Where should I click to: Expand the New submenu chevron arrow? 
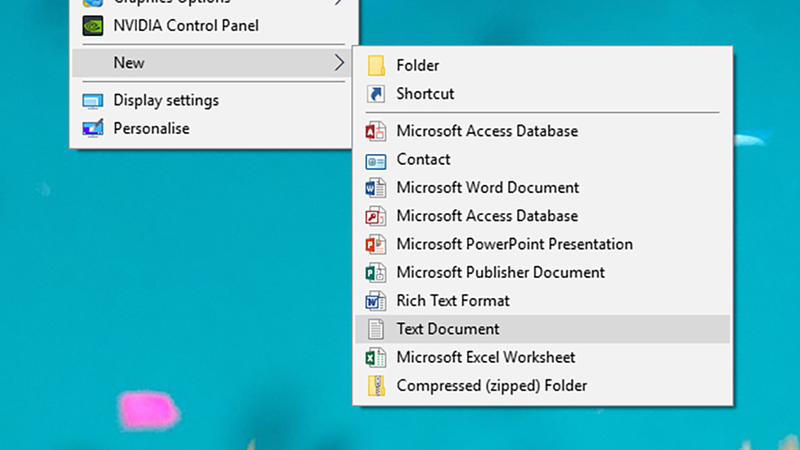click(x=339, y=63)
